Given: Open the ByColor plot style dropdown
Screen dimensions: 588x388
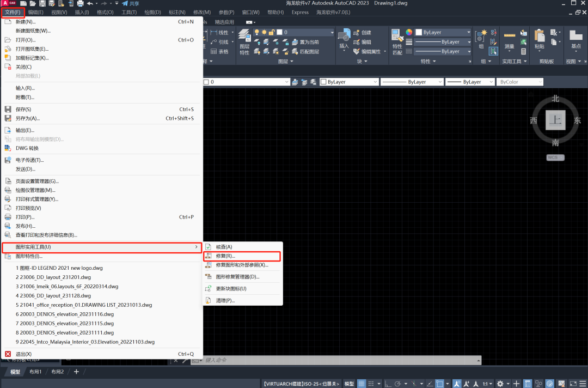Looking at the screenshot, I should click(519, 82).
